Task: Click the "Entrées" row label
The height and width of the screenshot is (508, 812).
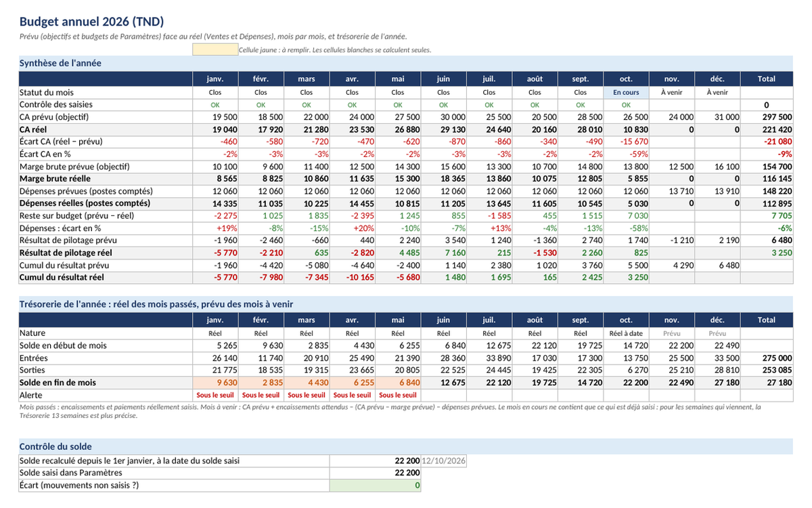Action: click(34, 358)
